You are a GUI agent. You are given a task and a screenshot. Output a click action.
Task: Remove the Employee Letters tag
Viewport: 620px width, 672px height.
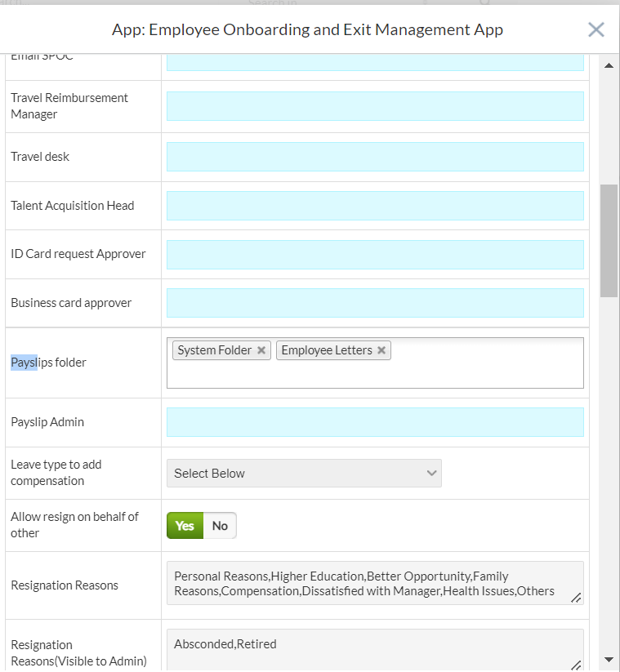(x=381, y=350)
